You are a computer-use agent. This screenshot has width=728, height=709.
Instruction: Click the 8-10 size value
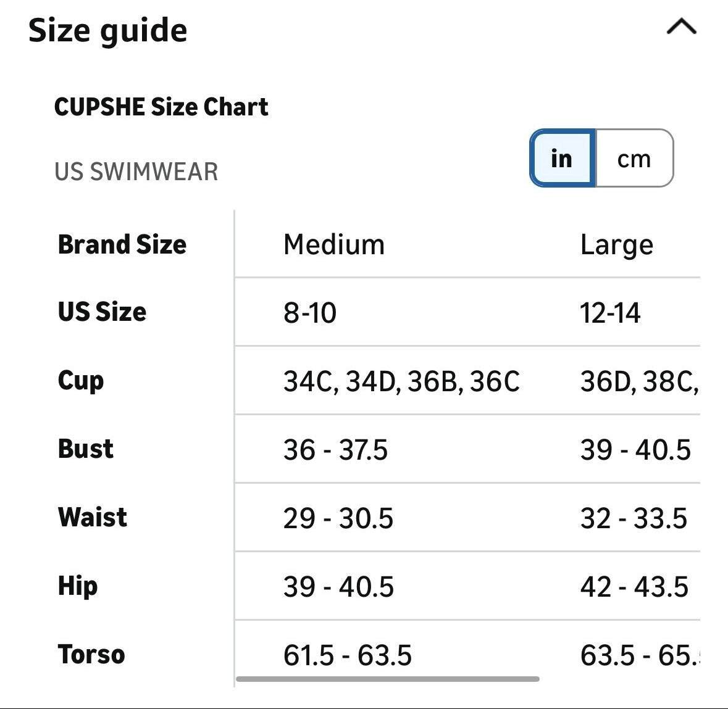[310, 313]
